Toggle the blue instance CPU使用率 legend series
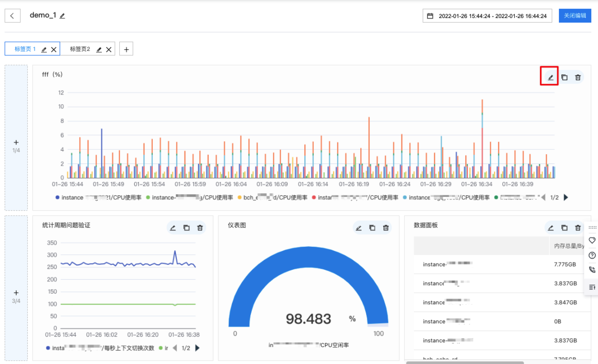The width and height of the screenshot is (598, 364). (98, 197)
